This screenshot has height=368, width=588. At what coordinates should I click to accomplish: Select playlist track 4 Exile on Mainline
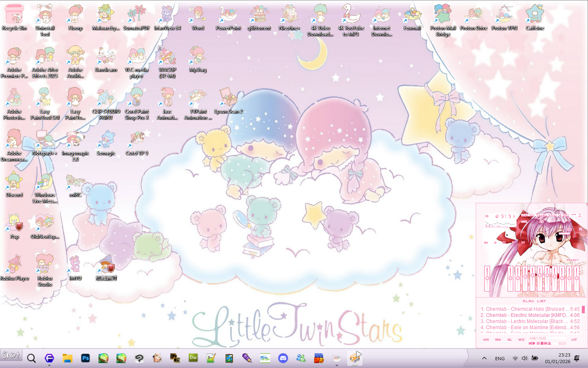pos(530,328)
